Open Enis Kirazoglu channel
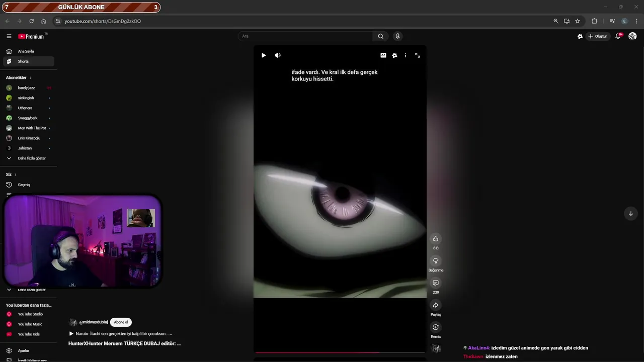The image size is (644, 362). click(x=29, y=138)
